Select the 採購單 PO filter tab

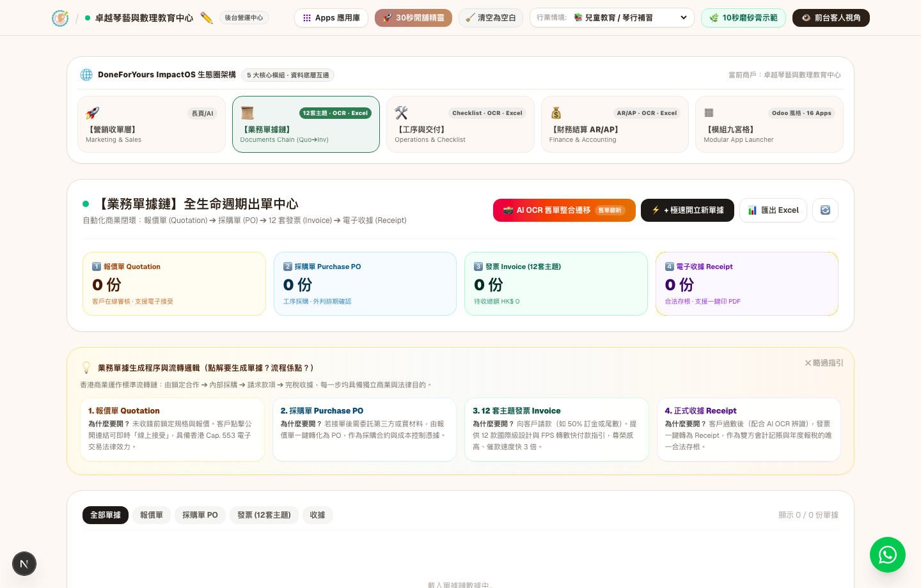[200, 515]
